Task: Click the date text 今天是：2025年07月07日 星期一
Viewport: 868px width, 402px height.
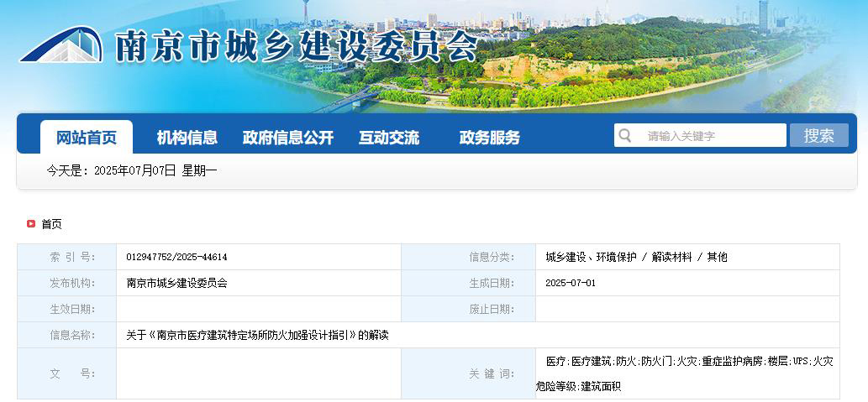Action: click(x=132, y=171)
